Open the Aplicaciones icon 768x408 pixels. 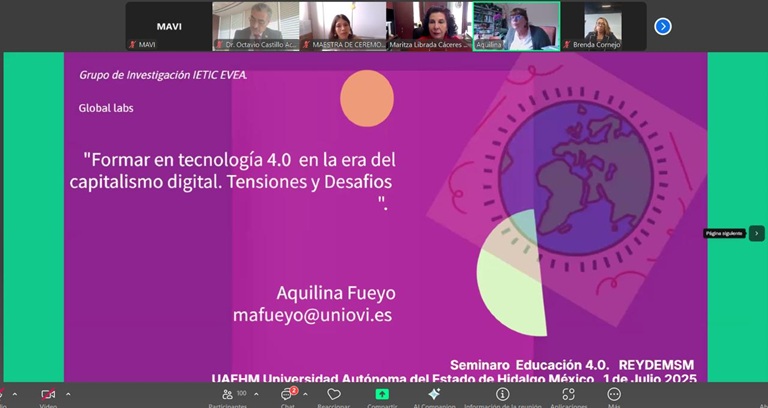tap(568, 394)
